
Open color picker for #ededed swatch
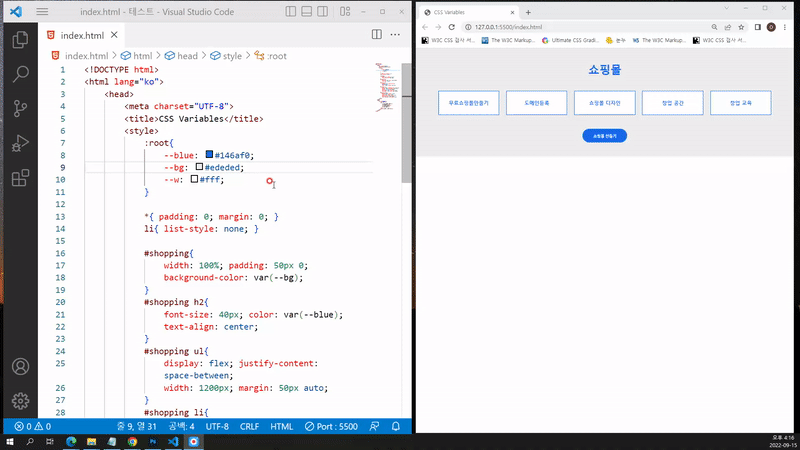pos(199,167)
